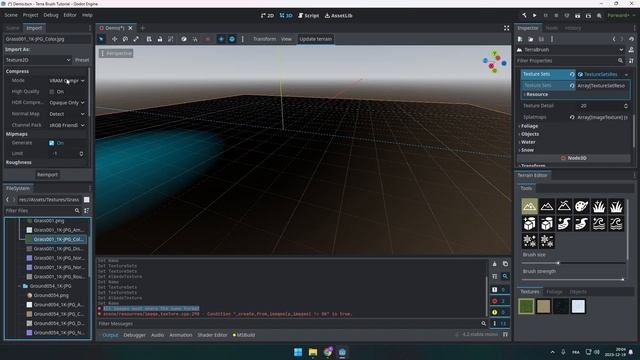Click the search icon in Output panel
This screenshot has width=640, height=360.
[505, 276]
